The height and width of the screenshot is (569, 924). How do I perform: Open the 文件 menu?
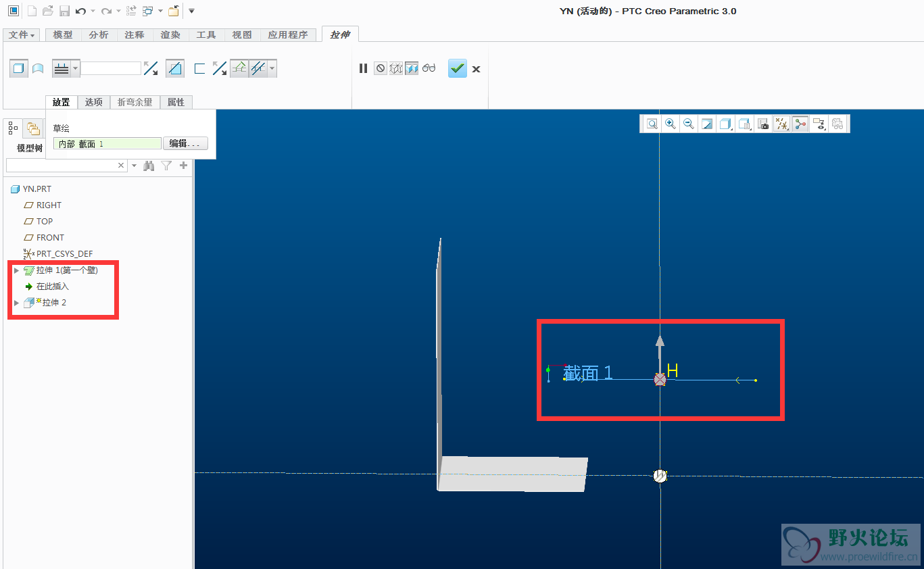click(22, 34)
